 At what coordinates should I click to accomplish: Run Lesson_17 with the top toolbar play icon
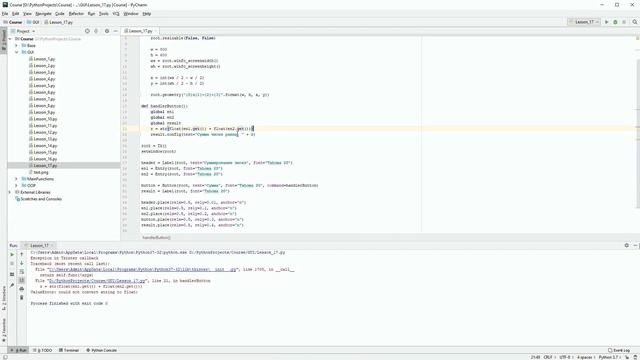tap(606, 22)
